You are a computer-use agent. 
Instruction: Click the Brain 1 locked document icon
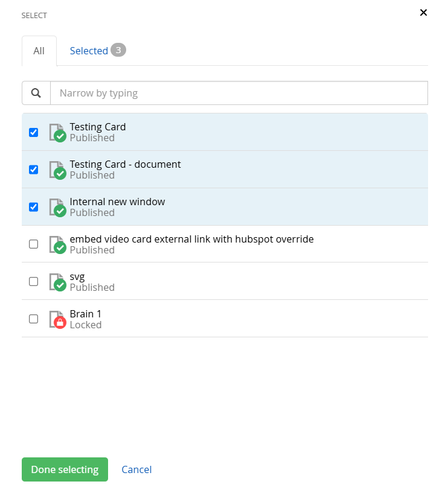[57, 319]
